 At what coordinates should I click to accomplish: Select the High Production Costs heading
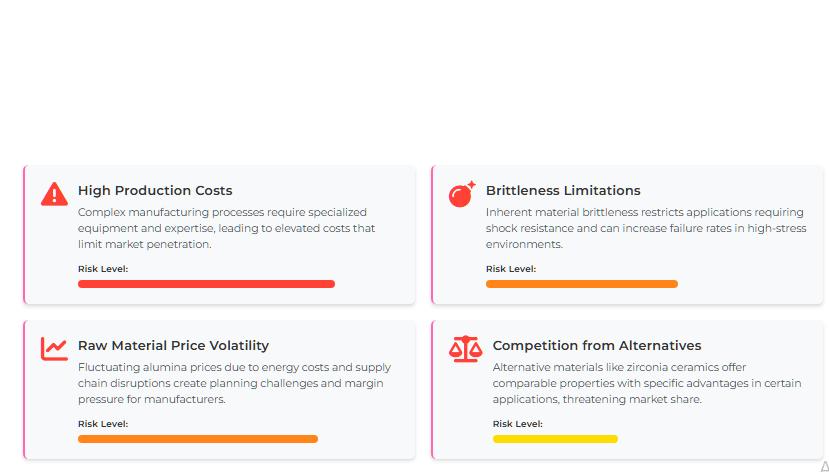click(155, 191)
